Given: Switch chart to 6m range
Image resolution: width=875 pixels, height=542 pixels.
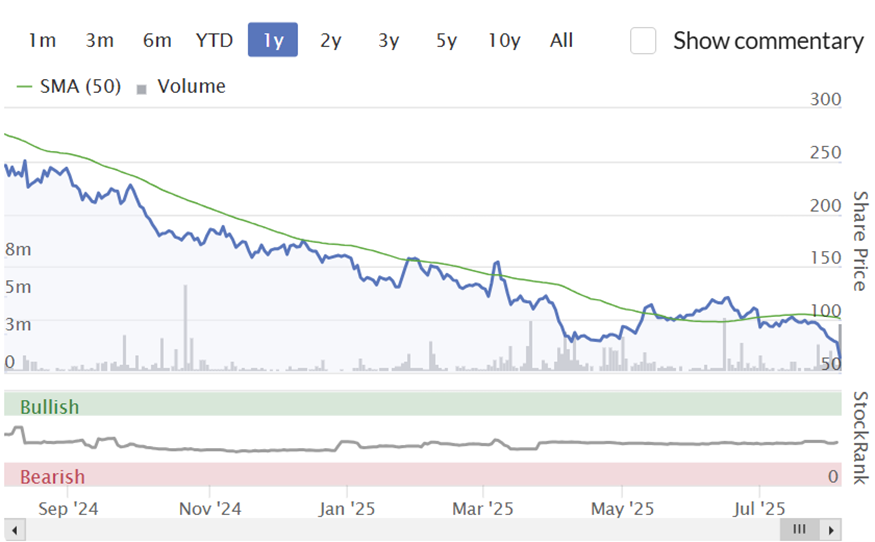Looking at the screenshot, I should pyautogui.click(x=157, y=40).
